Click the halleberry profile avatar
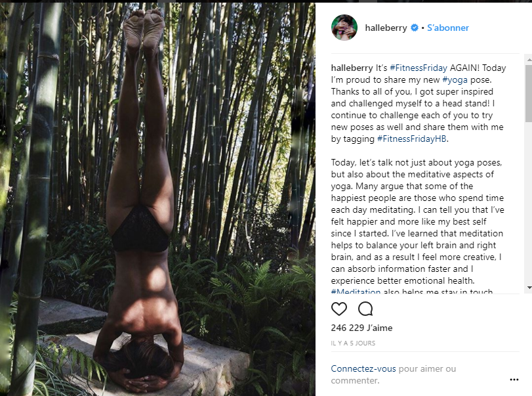Screen dimensions: 532x396 (x=344, y=28)
